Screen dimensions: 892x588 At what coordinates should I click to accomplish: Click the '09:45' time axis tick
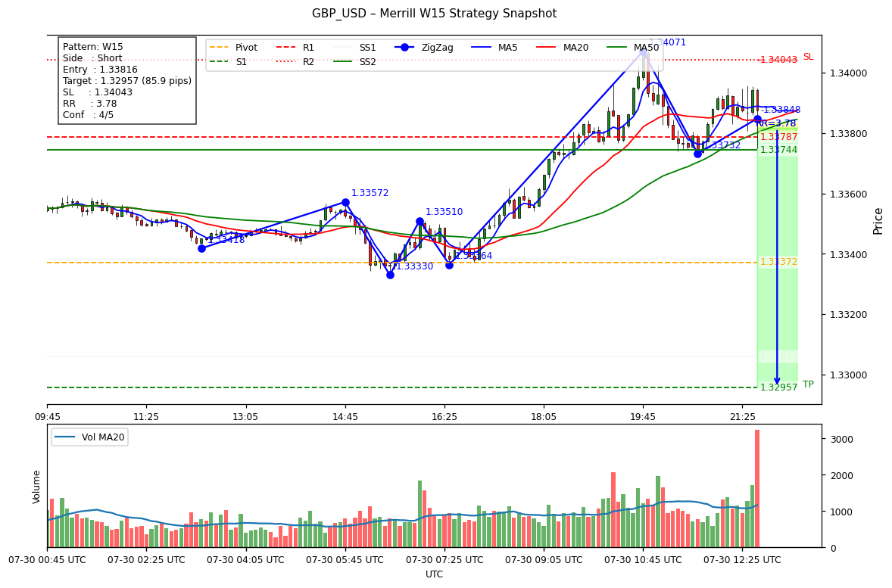pyautogui.click(x=47, y=417)
